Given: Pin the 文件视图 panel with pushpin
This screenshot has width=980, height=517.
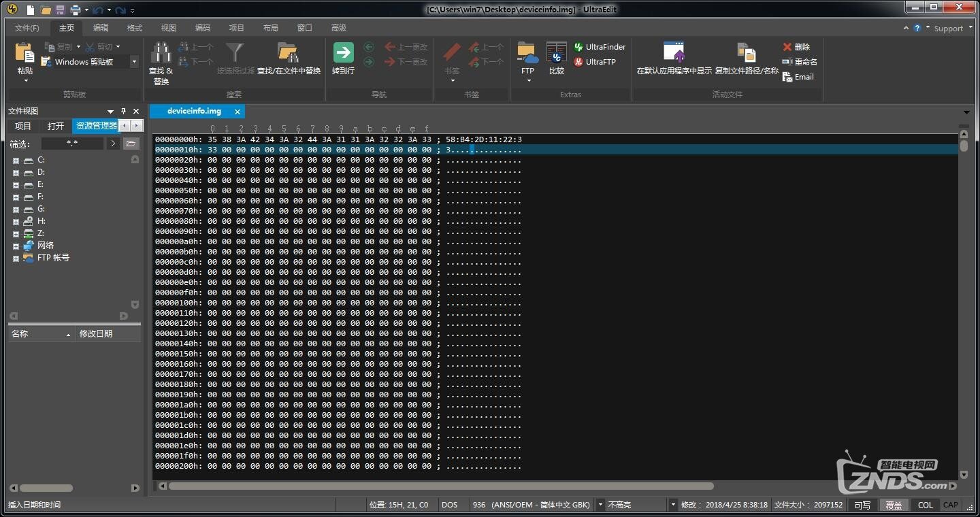Looking at the screenshot, I should [123, 111].
